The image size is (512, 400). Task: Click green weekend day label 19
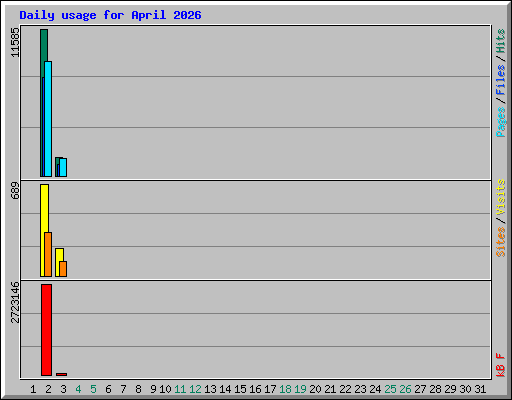(300, 389)
